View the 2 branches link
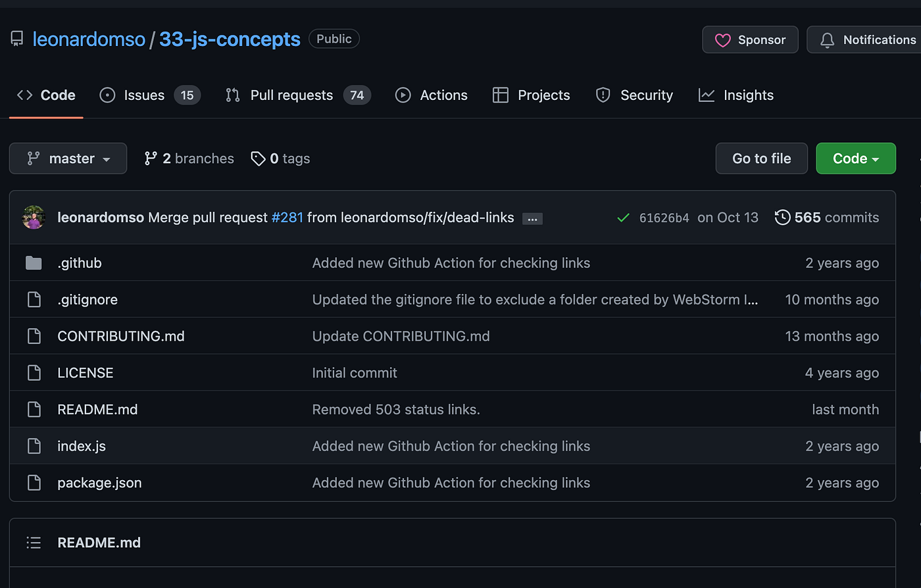 point(189,159)
